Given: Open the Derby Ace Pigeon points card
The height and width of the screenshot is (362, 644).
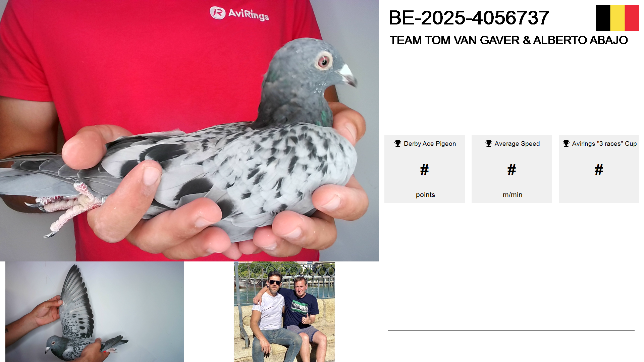Looking at the screenshot, I should click(x=425, y=169).
